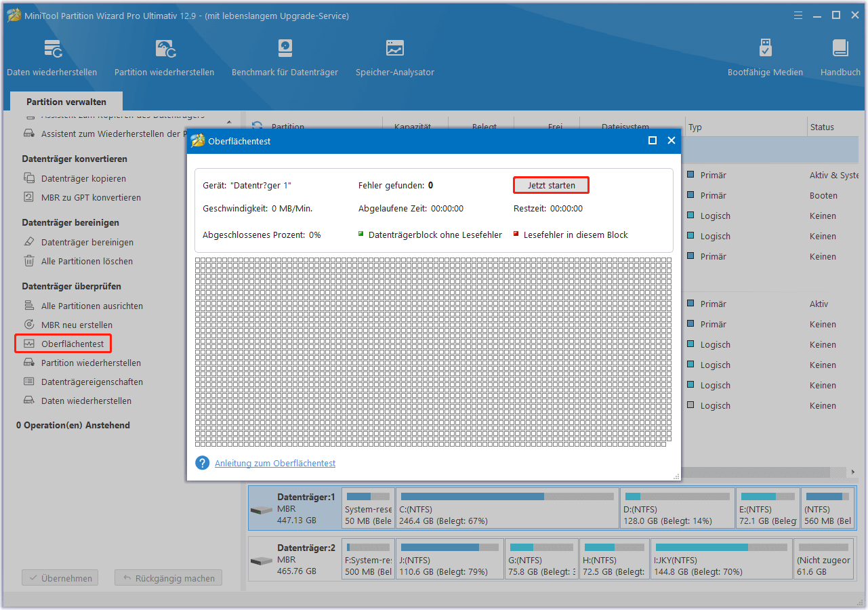
Task: Select System-rese 50 MB partition block
Action: (x=368, y=508)
